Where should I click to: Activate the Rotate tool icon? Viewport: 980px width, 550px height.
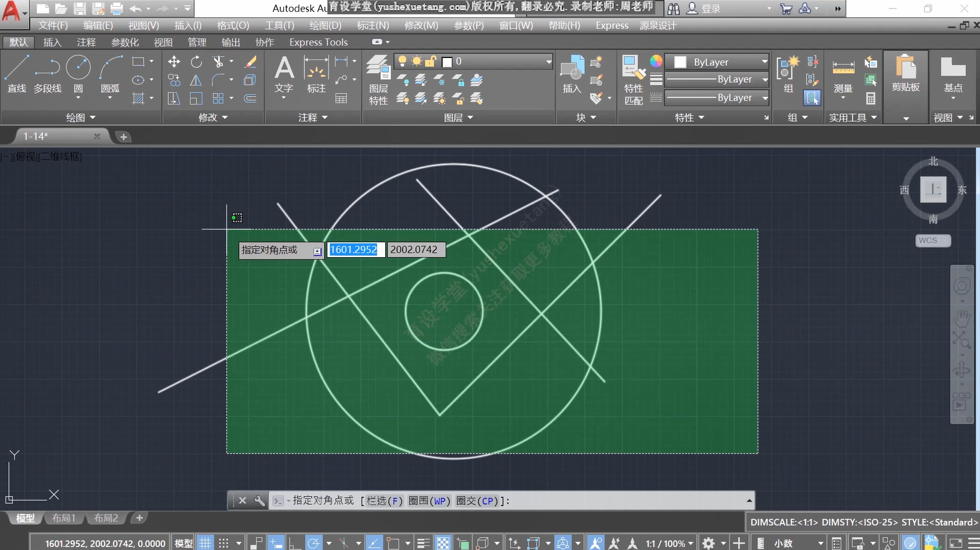tap(196, 62)
